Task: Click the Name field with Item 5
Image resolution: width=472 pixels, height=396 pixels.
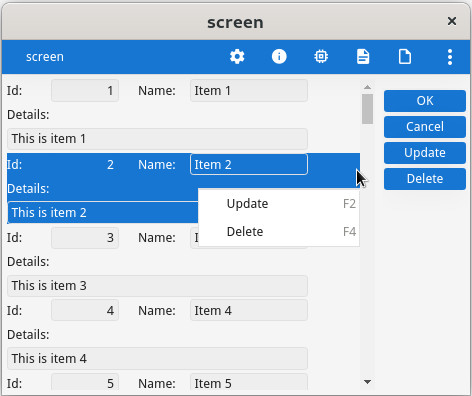Action: coord(249,383)
